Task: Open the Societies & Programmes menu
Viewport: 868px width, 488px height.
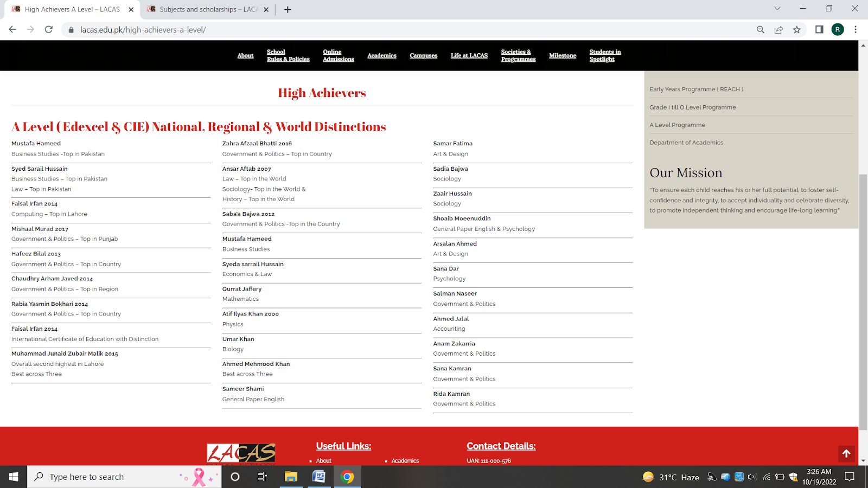Action: [518, 55]
